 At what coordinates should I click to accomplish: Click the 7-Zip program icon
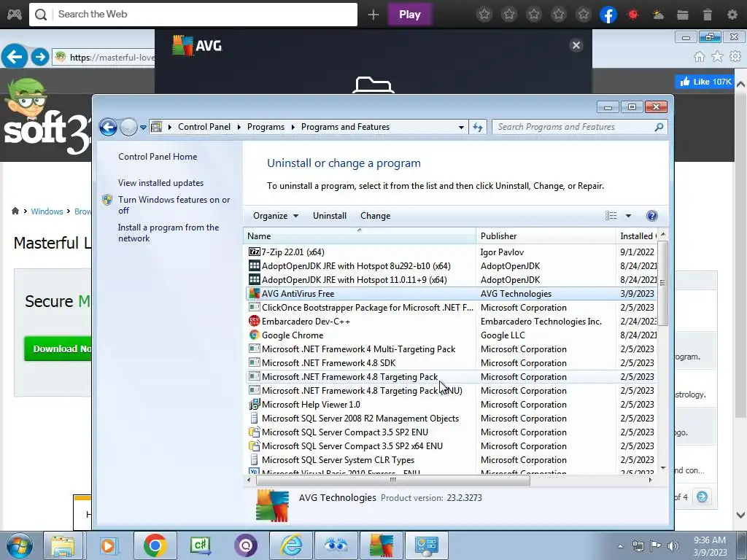coord(255,252)
